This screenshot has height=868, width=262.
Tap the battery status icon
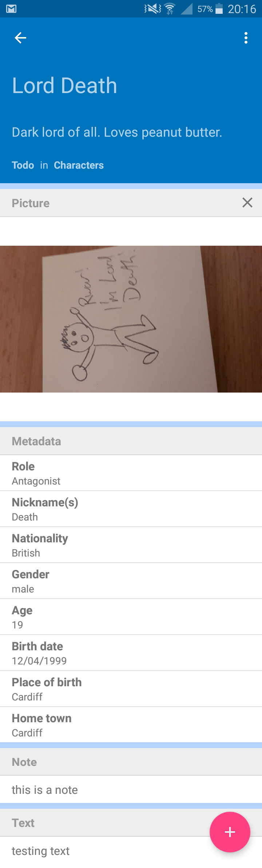click(x=219, y=9)
